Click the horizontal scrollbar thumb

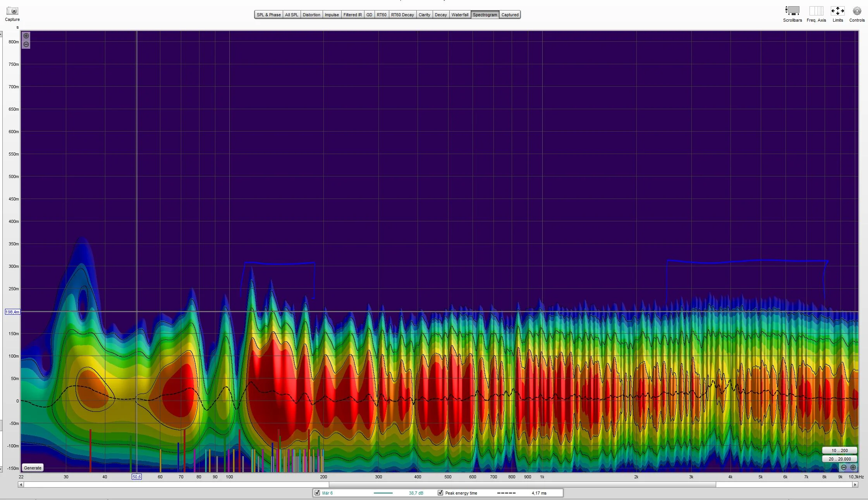(522, 485)
